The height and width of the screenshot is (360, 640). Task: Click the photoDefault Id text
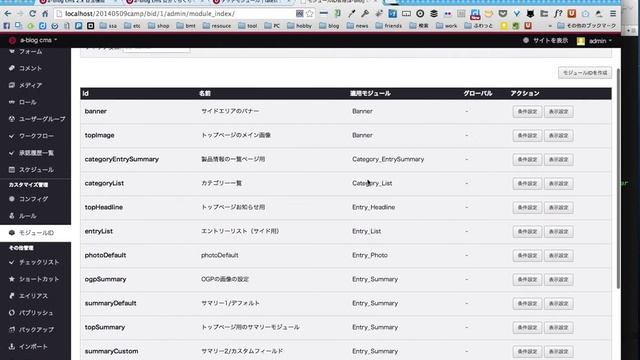point(105,255)
